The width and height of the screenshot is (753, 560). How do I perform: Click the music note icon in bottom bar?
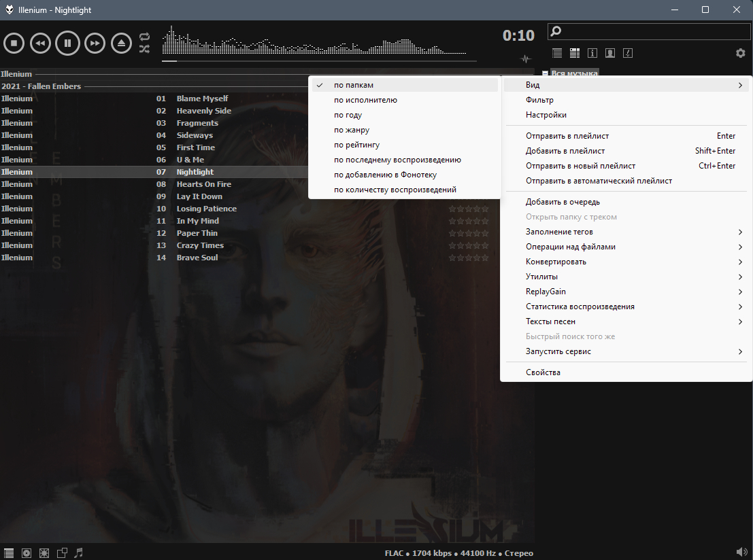coord(79,553)
